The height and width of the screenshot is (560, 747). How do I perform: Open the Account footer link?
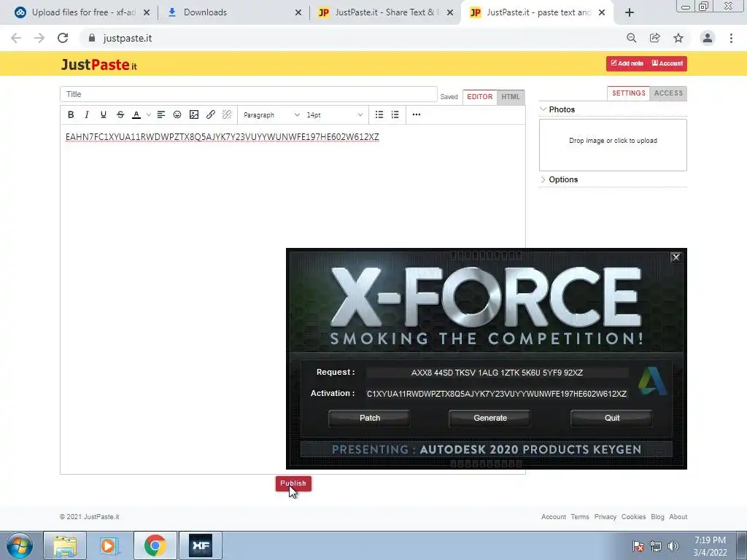554,517
